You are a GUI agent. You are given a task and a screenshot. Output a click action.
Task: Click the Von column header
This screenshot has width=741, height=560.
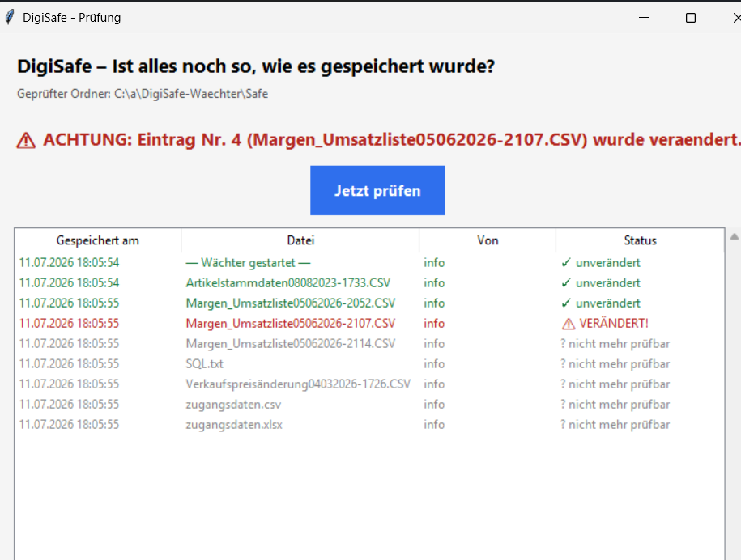click(488, 240)
